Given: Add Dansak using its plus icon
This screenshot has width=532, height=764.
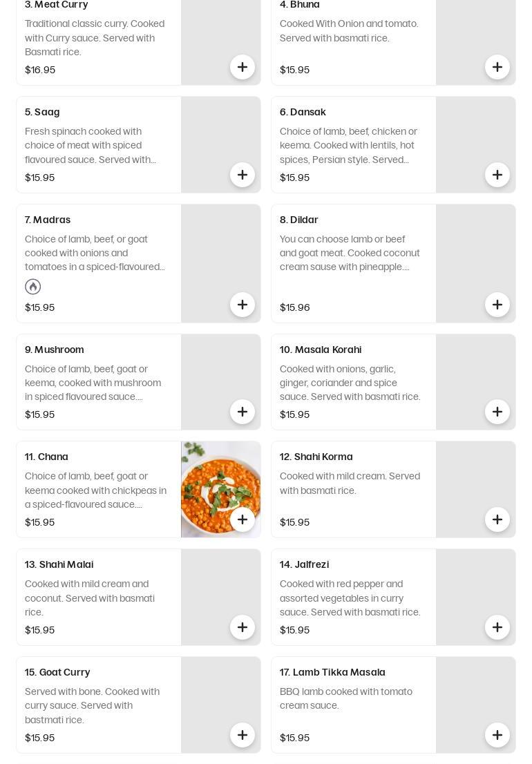Looking at the screenshot, I should 497,175.
